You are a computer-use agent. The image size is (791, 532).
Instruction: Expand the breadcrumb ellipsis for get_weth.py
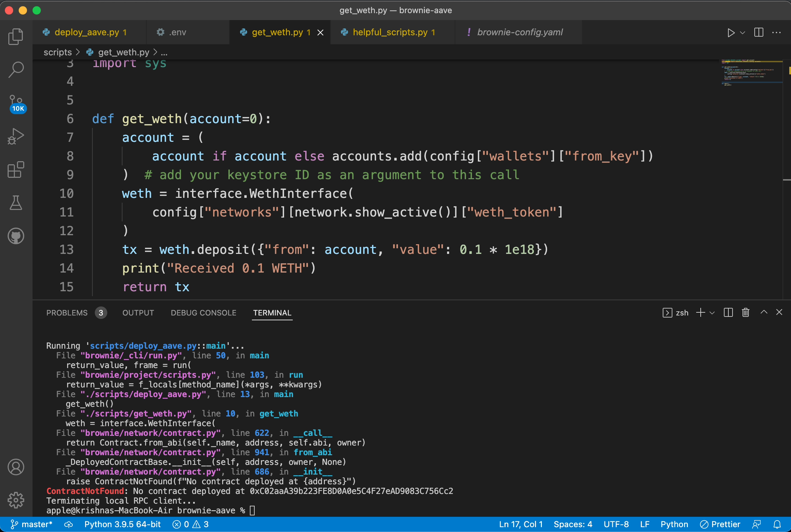[164, 52]
